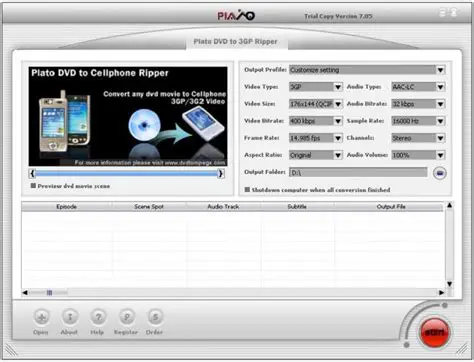Select the Plato DVD to 3GP Ripper tab

click(236, 42)
